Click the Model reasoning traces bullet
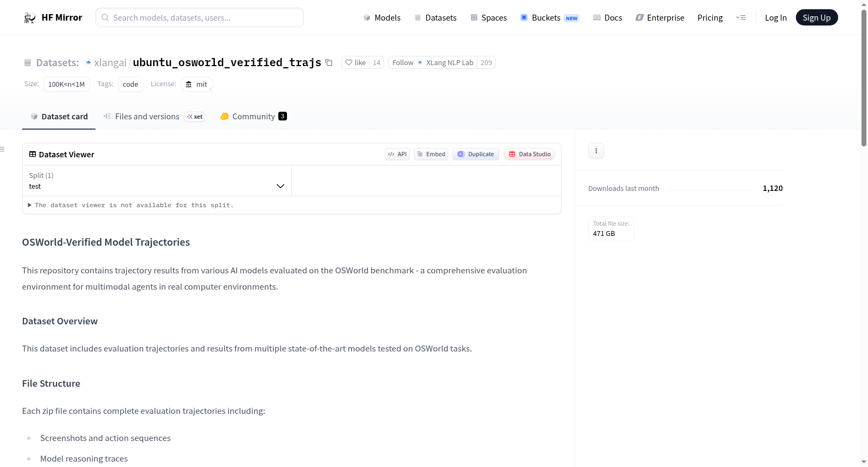 84,459
